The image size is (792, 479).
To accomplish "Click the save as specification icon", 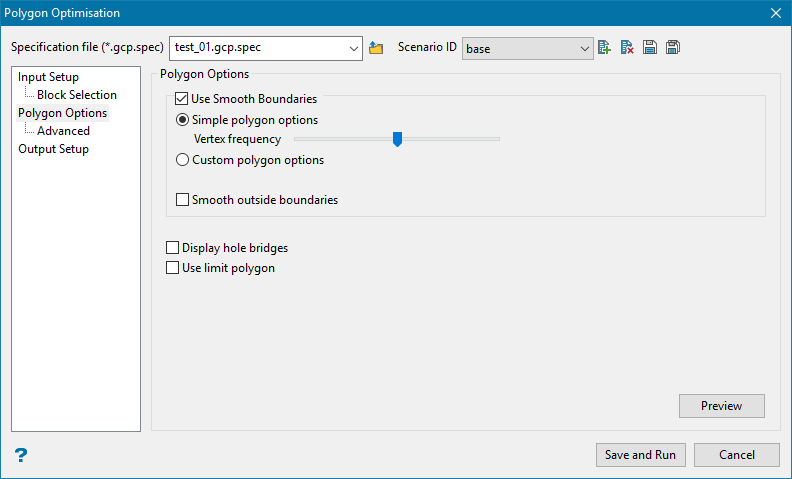I will point(673,48).
